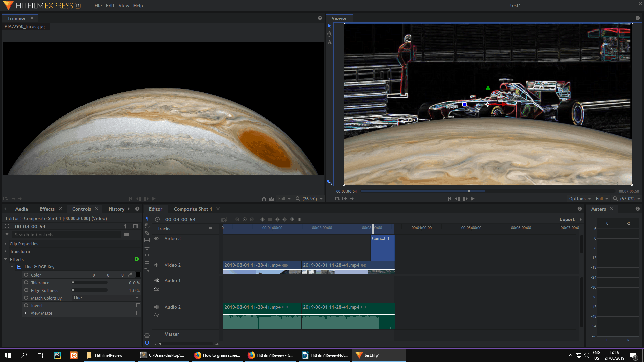
Task: Switch Controls to blue detailed list view
Action: (136, 235)
